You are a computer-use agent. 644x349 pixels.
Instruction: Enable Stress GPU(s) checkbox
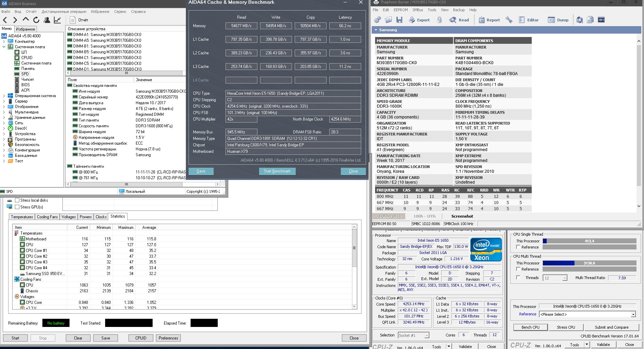click(x=17, y=207)
